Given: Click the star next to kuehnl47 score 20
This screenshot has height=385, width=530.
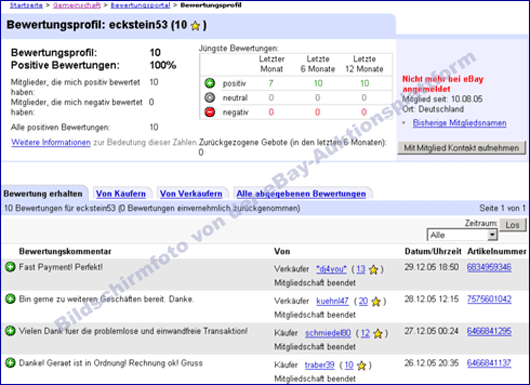Looking at the screenshot, I should [x=376, y=302].
